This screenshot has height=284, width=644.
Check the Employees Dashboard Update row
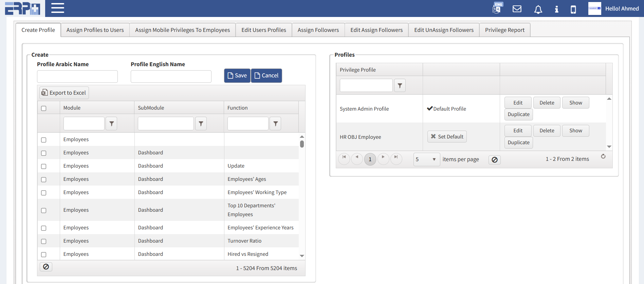click(x=44, y=166)
